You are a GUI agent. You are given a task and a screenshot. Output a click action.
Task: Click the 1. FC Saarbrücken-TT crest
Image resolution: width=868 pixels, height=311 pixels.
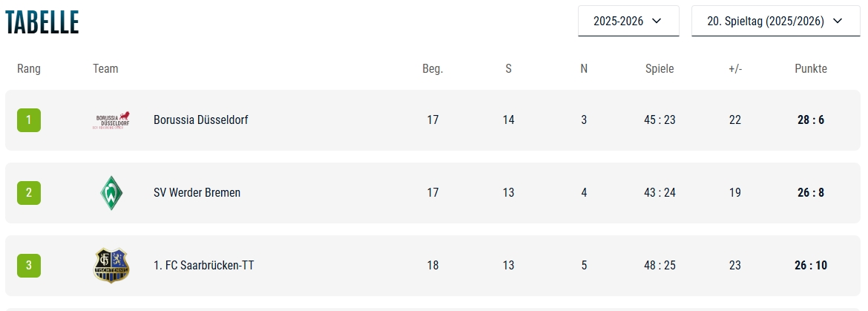point(112,265)
